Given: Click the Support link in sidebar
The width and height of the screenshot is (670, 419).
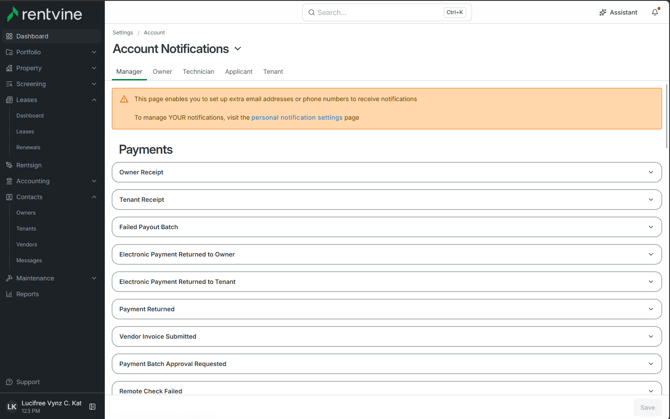Looking at the screenshot, I should tap(28, 382).
